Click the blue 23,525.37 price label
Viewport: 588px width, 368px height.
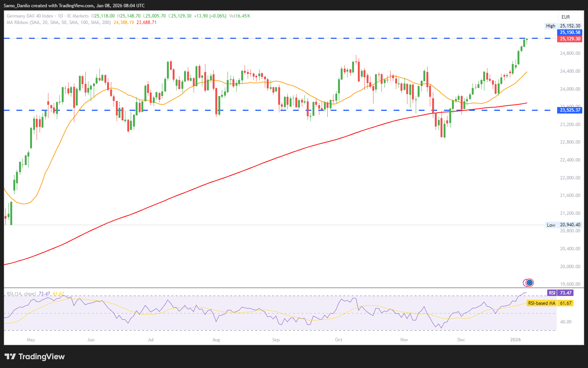pyautogui.click(x=570, y=110)
